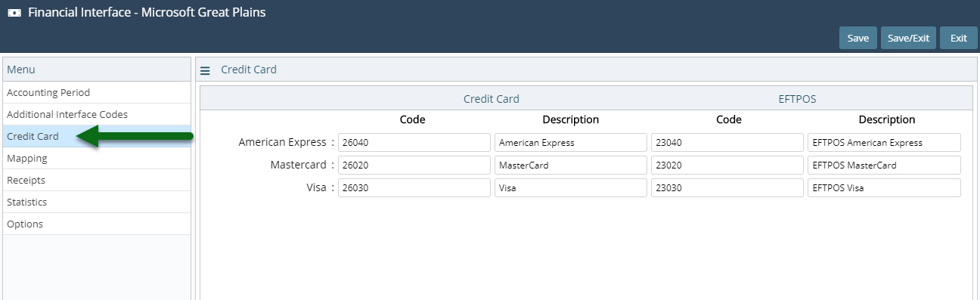Click Visa EFTPOS code field 23030
Viewport: 980px width, 300px height.
pos(727,187)
